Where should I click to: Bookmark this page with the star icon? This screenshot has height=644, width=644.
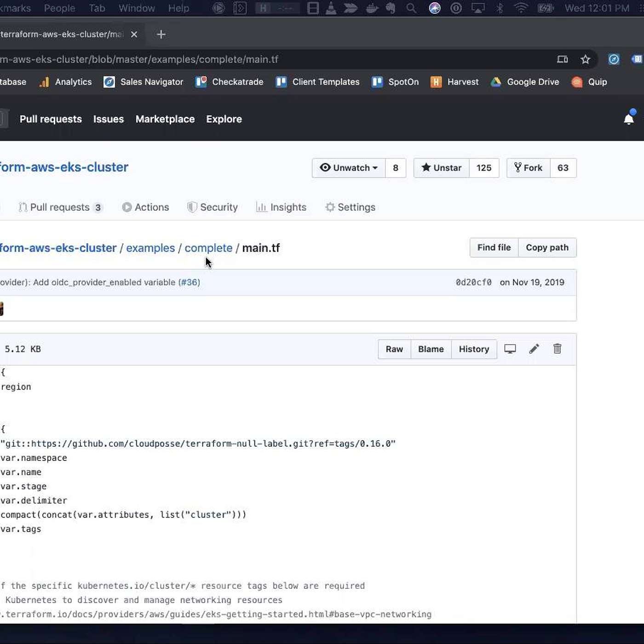[x=585, y=59]
